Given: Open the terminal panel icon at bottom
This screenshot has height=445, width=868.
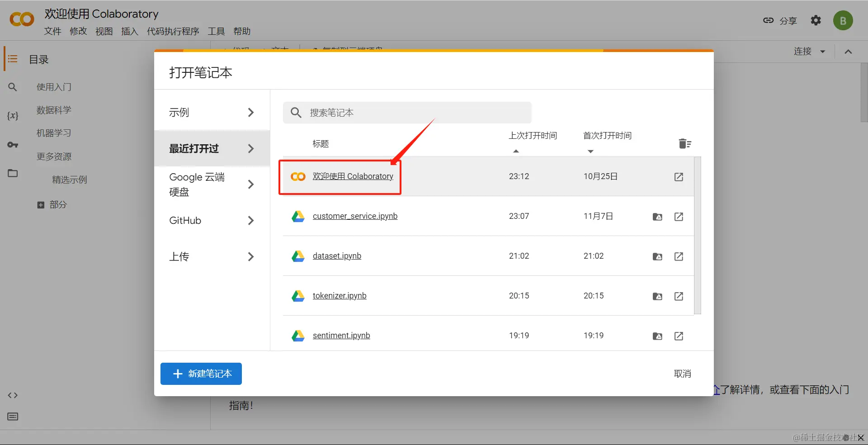Looking at the screenshot, I should coord(13,417).
